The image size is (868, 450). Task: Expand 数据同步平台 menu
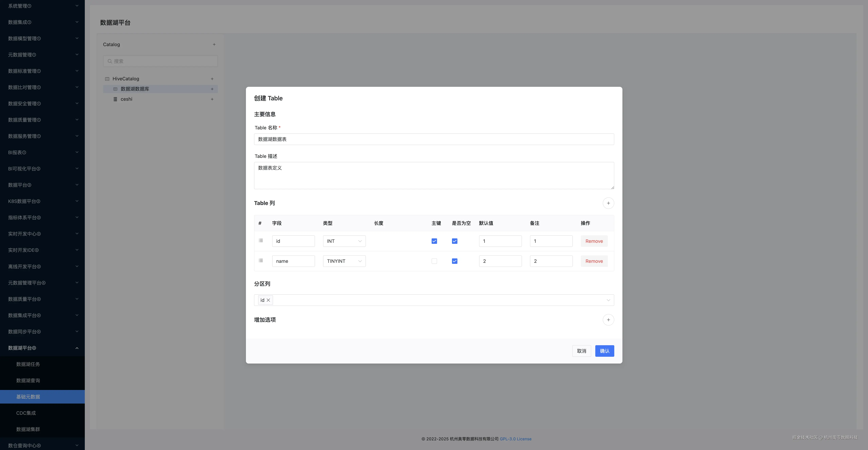[x=42, y=331]
